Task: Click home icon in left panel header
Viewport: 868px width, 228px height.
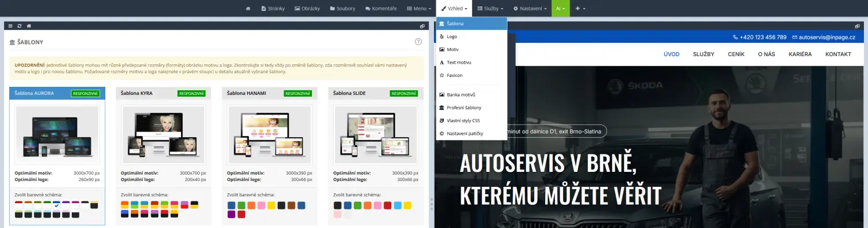Action: 29,26
